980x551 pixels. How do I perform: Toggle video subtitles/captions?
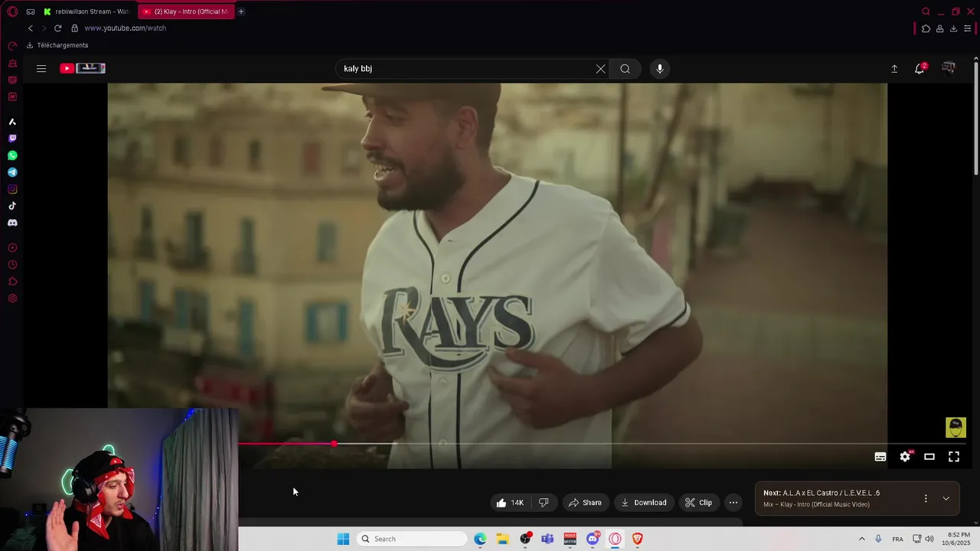point(880,457)
